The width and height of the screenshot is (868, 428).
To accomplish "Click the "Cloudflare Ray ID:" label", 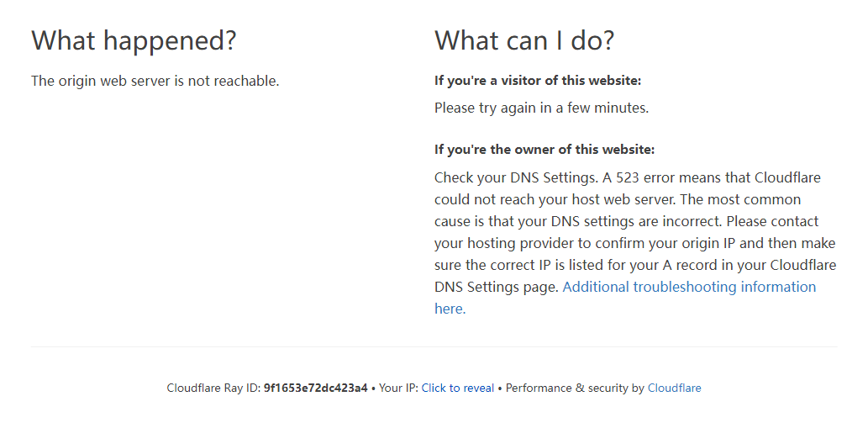I will [213, 388].
